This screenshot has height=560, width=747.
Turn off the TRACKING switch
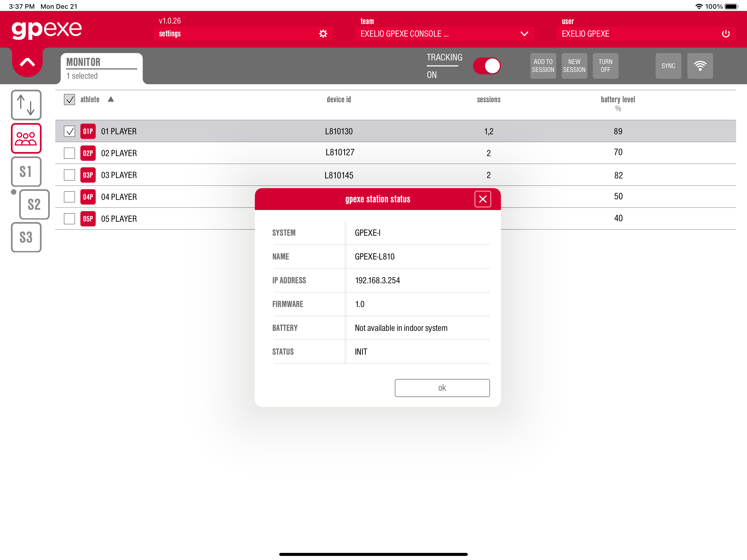(487, 66)
